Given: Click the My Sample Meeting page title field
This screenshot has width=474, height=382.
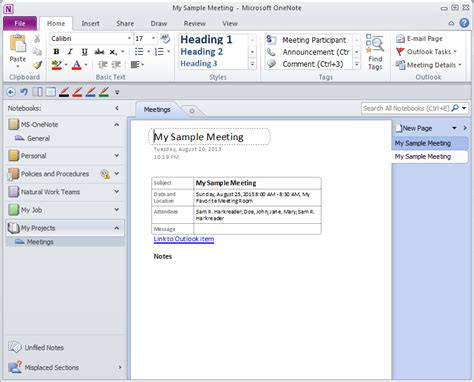Looking at the screenshot, I should click(209, 137).
